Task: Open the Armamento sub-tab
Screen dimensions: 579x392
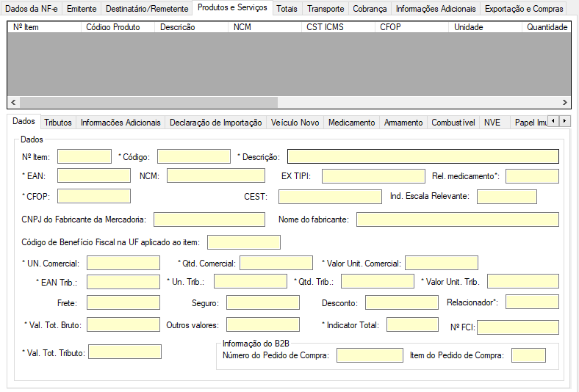Action: pyautogui.click(x=403, y=123)
